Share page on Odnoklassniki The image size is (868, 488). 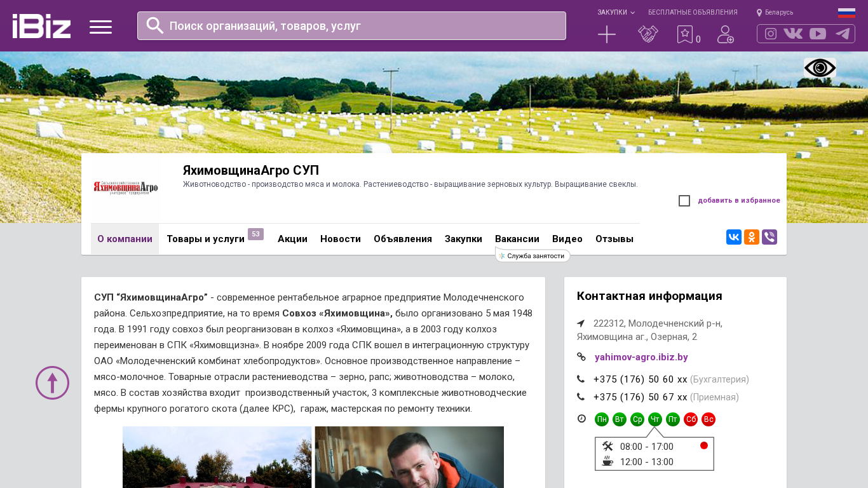tap(752, 237)
